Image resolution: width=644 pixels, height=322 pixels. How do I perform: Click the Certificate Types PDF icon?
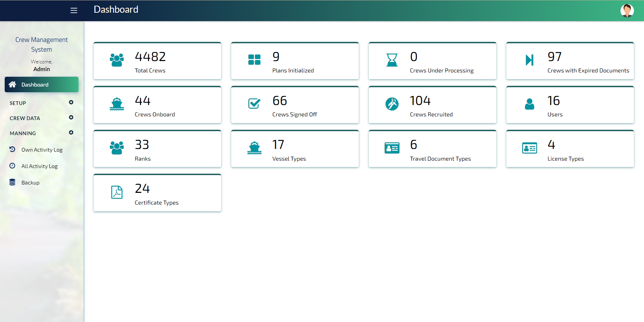[117, 192]
